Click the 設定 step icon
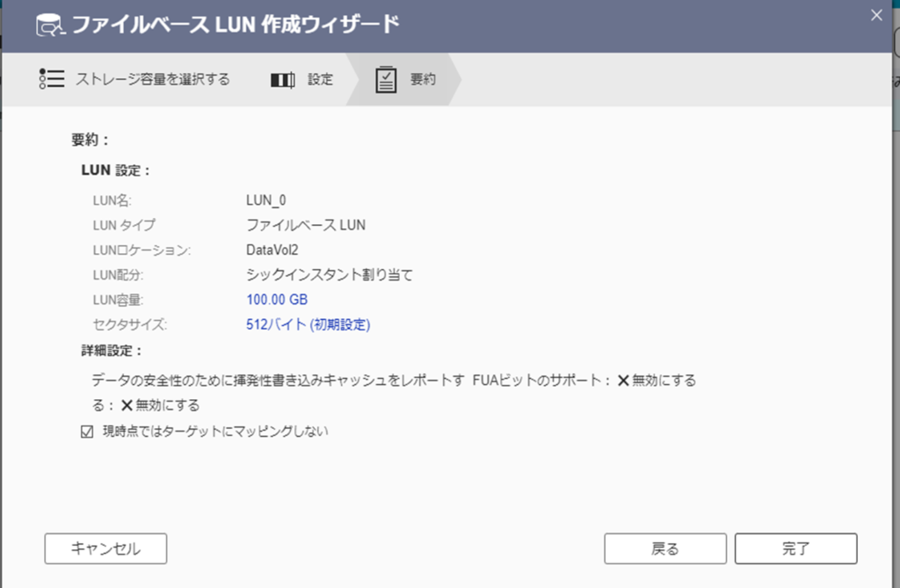Viewport: 900px width, 588px height. (x=282, y=80)
